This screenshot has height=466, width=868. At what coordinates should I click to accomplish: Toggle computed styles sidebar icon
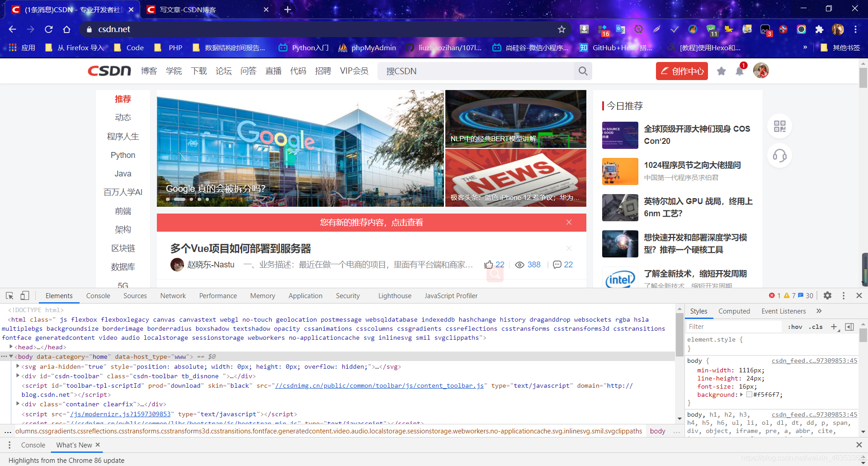click(849, 327)
